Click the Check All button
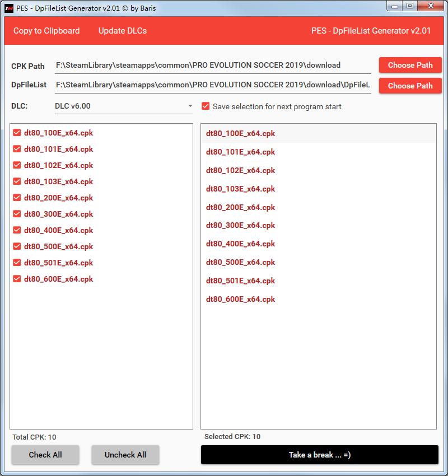Viewport: 448px width, 476px height. click(45, 455)
